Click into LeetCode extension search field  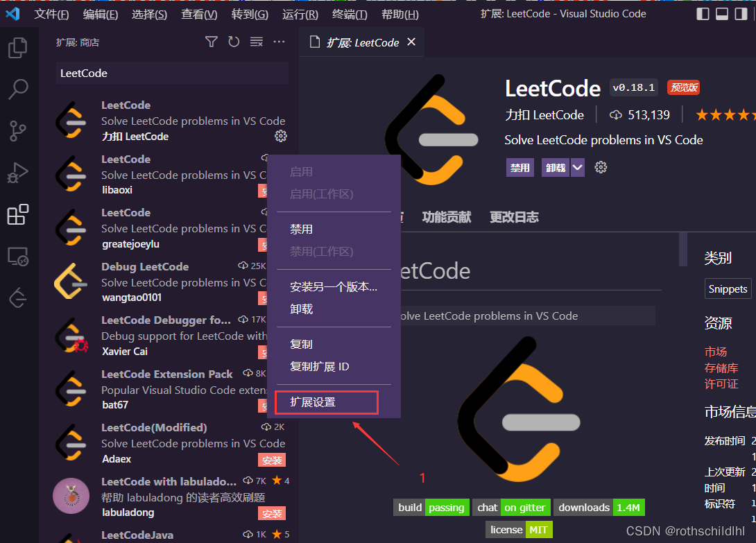pyautogui.click(x=172, y=74)
